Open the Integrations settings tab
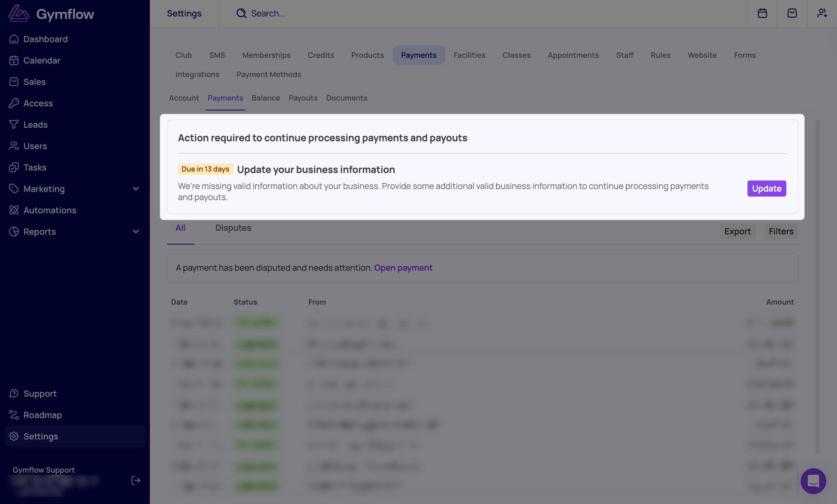 [197, 74]
